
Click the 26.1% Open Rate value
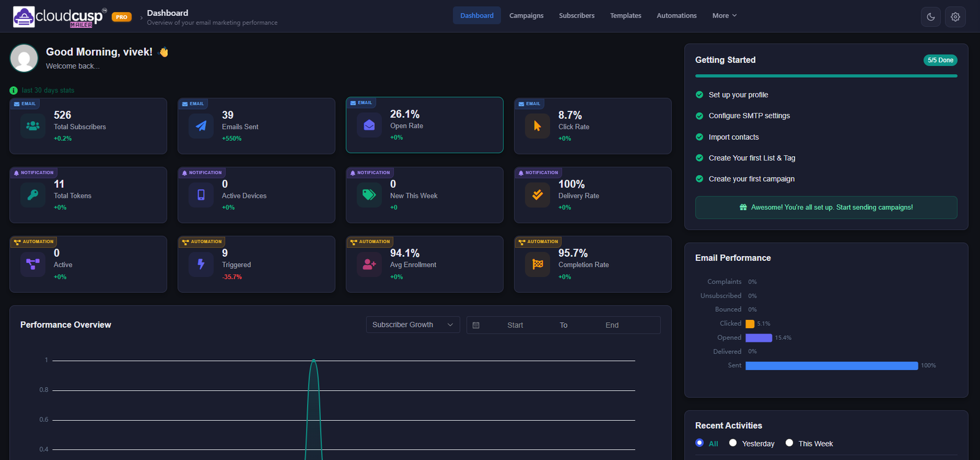[405, 114]
